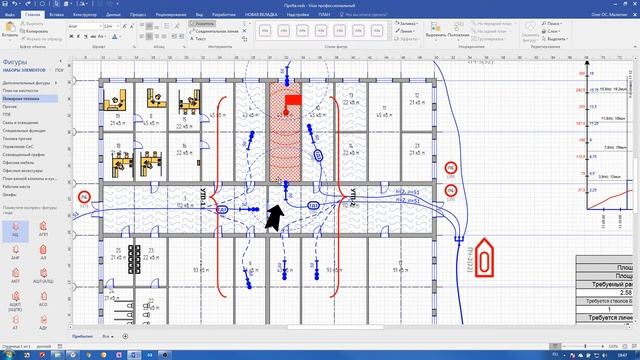Click the Все pages list button
The width and height of the screenshot is (640, 360).
(x=108, y=336)
